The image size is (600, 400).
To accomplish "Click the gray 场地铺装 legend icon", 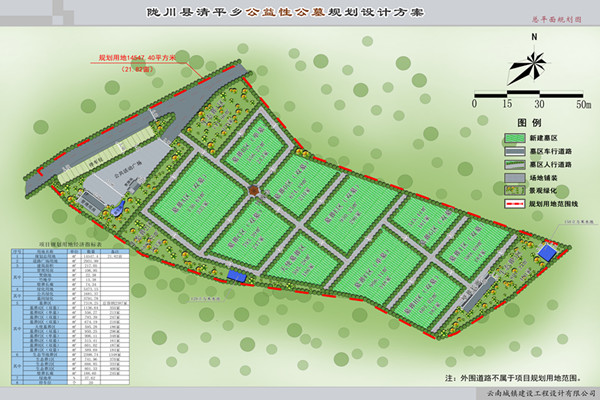I will [x=515, y=178].
